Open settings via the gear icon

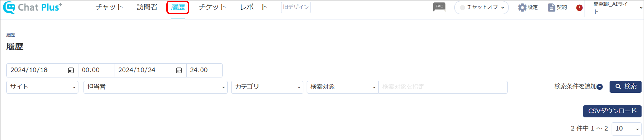[x=522, y=7]
